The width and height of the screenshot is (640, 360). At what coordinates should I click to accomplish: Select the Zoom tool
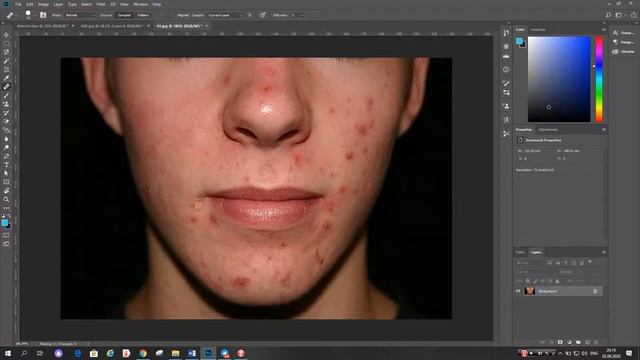pyautogui.click(x=6, y=200)
